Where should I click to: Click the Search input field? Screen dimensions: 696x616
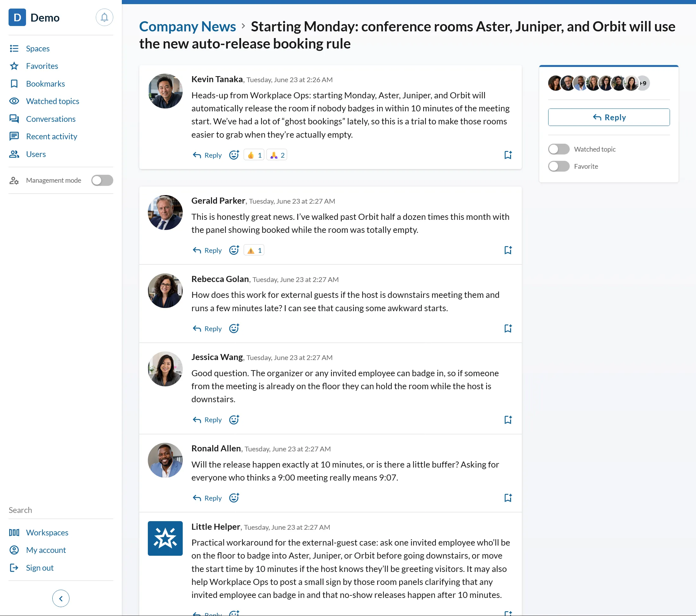(x=61, y=510)
